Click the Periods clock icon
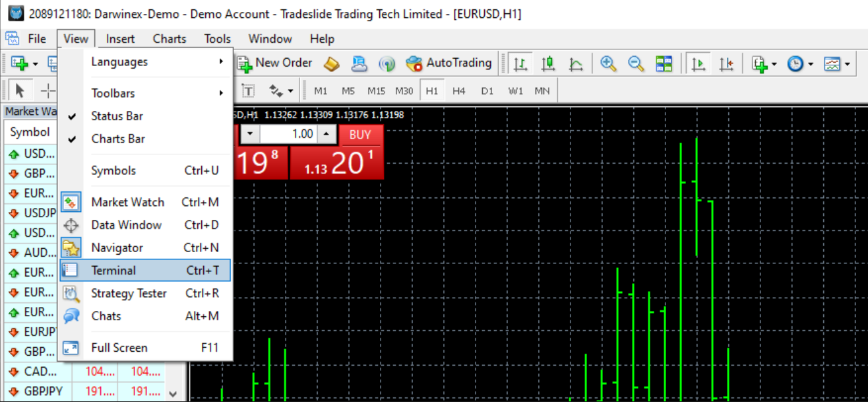 (795, 63)
